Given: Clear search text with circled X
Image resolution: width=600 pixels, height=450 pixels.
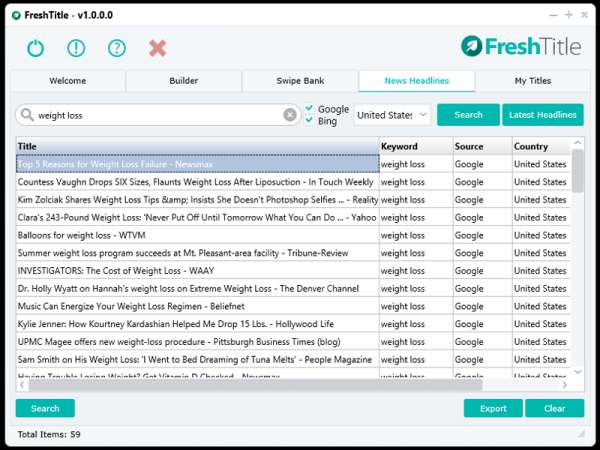Looking at the screenshot, I should coord(290,115).
